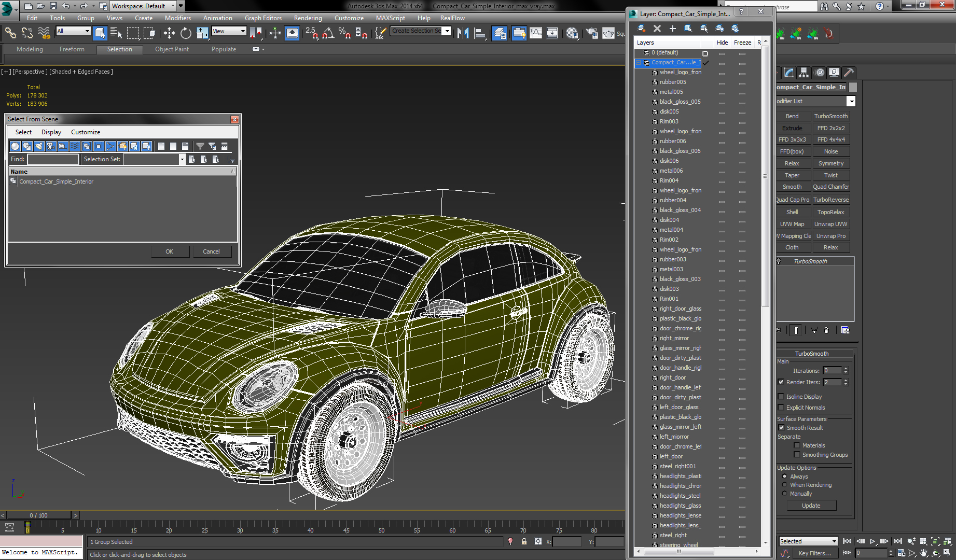
Task: Toggle the Smooth Result checkbox
Action: coord(781,428)
